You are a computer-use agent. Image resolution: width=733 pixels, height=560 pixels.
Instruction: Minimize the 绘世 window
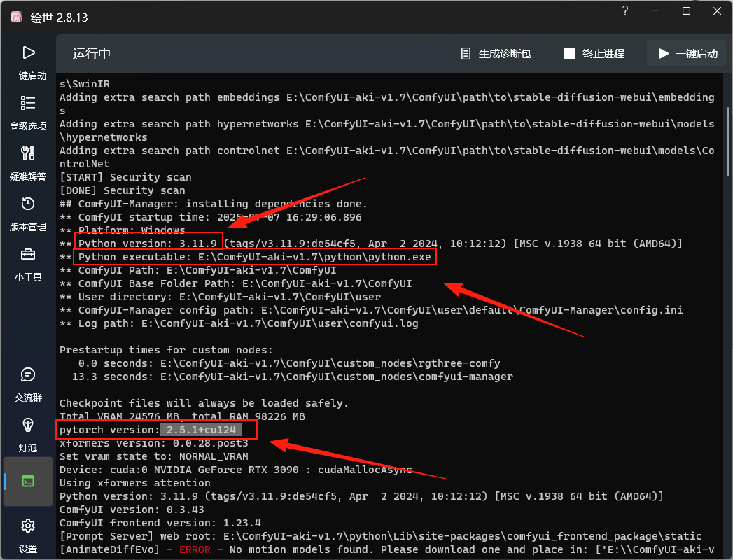click(656, 10)
